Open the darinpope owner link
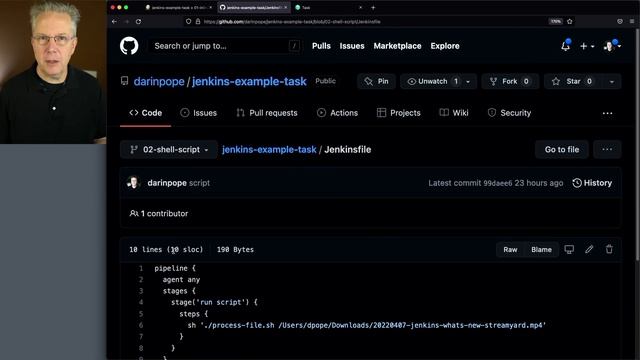640x360 pixels. [159, 81]
